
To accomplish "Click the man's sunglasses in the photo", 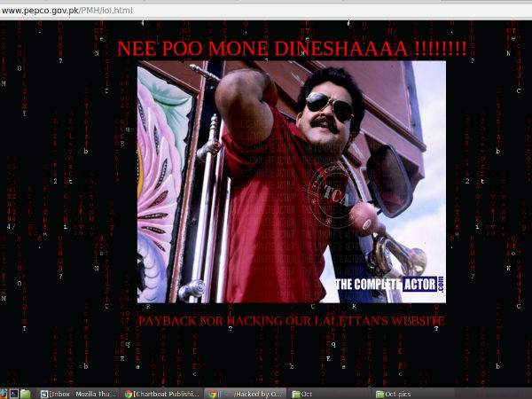I will pyautogui.click(x=329, y=103).
